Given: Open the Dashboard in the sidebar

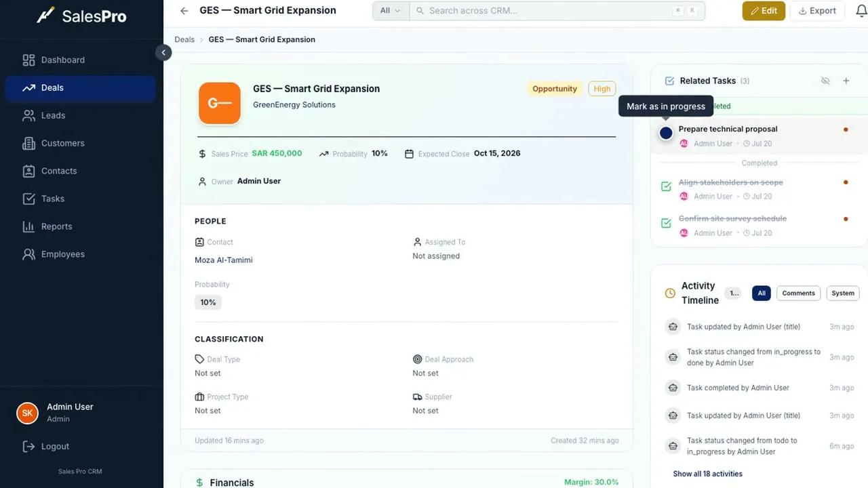Looking at the screenshot, I should [x=81, y=60].
